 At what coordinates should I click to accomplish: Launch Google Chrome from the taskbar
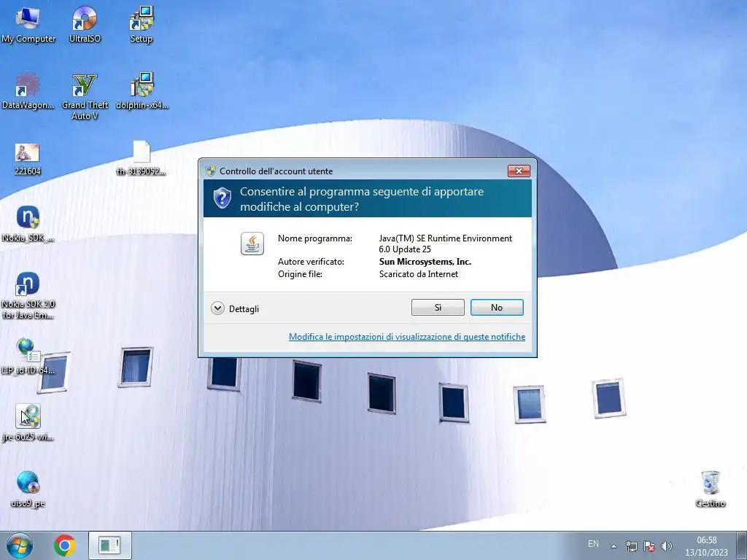[x=65, y=545]
